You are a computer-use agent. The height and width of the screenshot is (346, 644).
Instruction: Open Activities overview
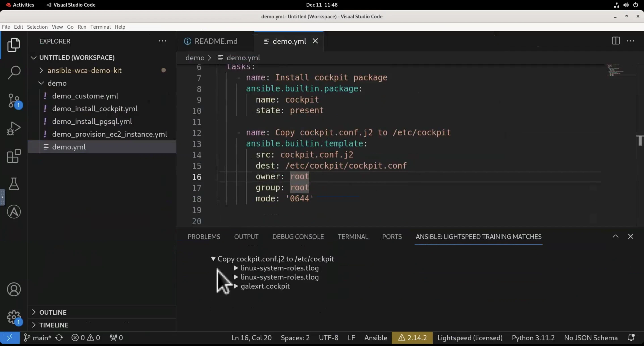20,5
